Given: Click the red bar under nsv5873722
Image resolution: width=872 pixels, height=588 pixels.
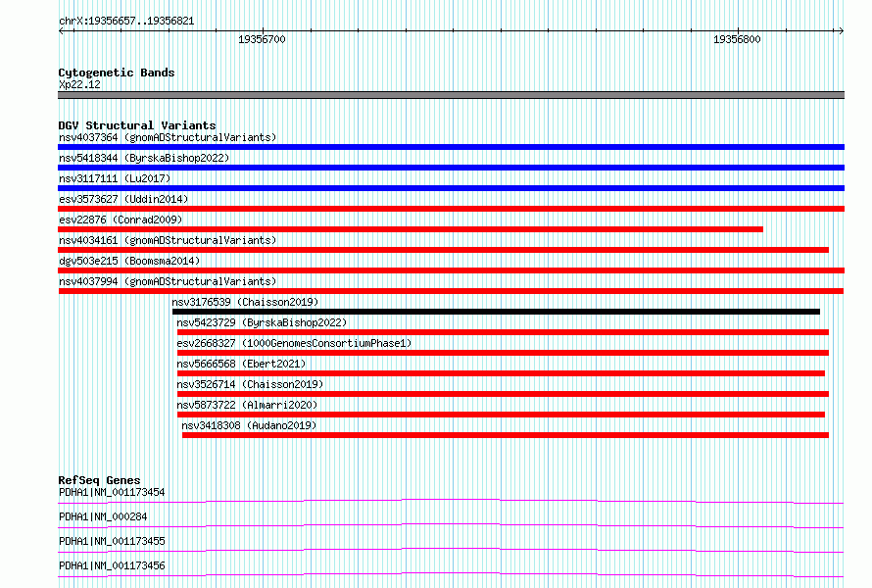Looking at the screenshot, I should point(501,415).
